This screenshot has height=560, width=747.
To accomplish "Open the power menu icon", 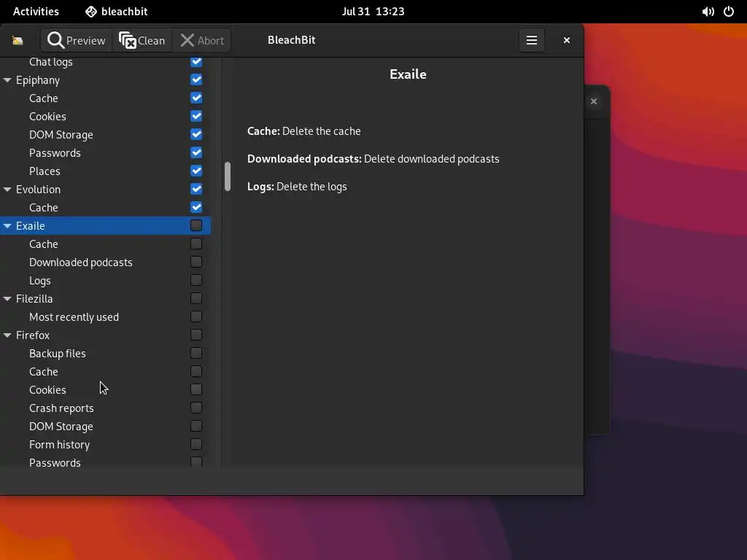I will coord(729,12).
